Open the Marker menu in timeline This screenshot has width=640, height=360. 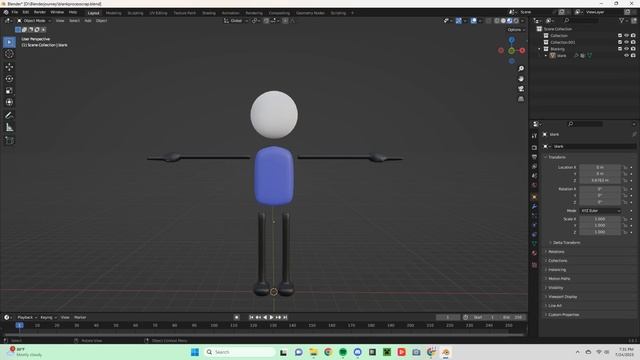pyautogui.click(x=80, y=317)
